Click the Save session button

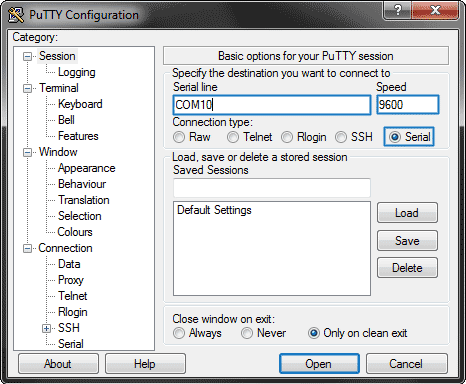coord(407,241)
